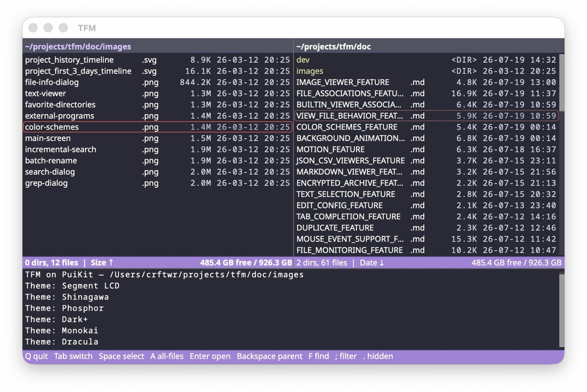The width and height of the screenshot is (587, 392).
Task: Select the MARKDOWN_VIEWER_FEAT… file
Action: (426, 172)
